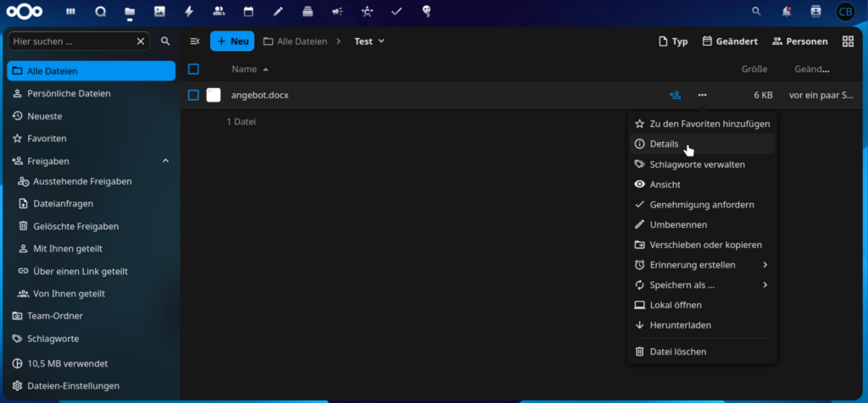Click the Hier suchen search field
This screenshot has height=403, width=868.
click(79, 41)
